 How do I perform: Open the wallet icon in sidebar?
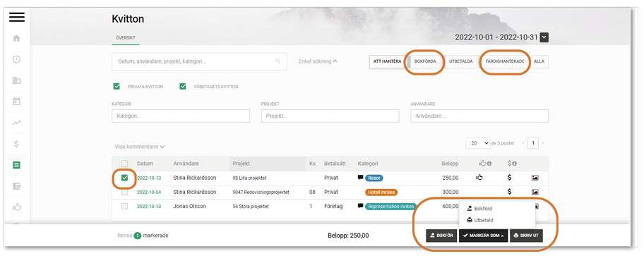(16, 186)
